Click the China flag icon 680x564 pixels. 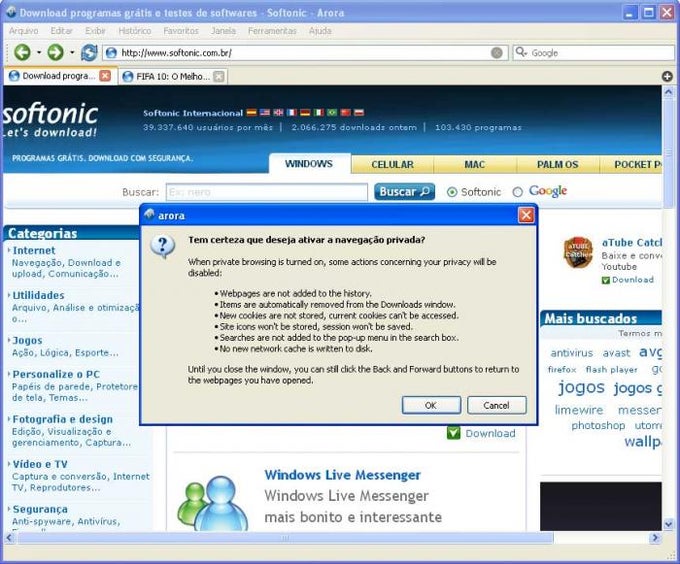tap(346, 113)
